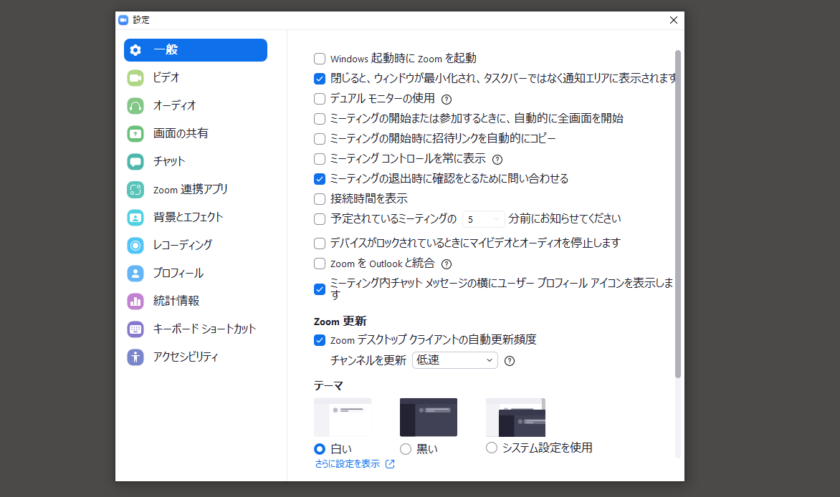Click the オーディオ headphone icon
The image size is (840, 497).
(x=136, y=106)
